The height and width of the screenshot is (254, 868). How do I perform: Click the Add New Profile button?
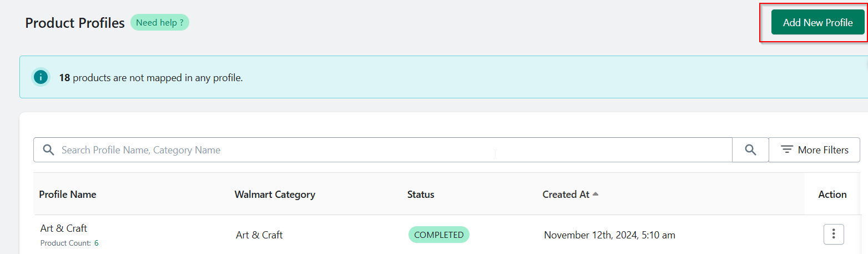817,22
